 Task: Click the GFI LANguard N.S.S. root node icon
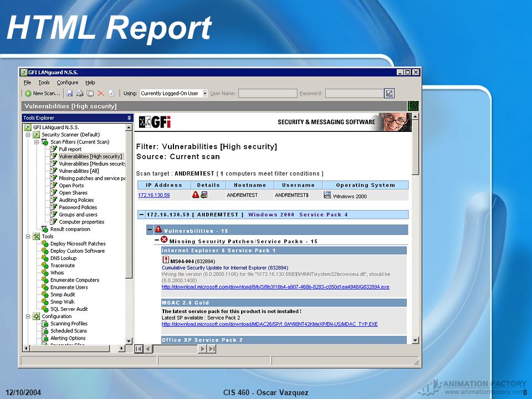(x=28, y=127)
